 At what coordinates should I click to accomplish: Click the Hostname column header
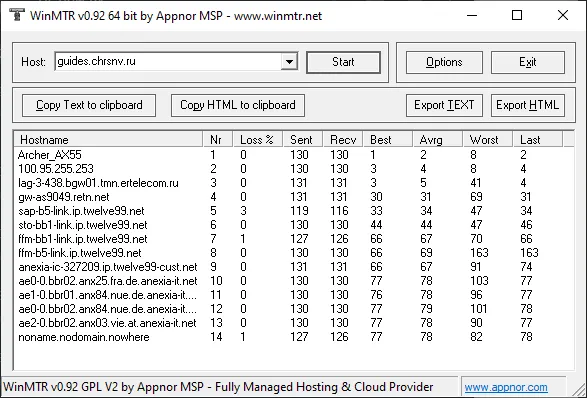pyautogui.click(x=108, y=140)
